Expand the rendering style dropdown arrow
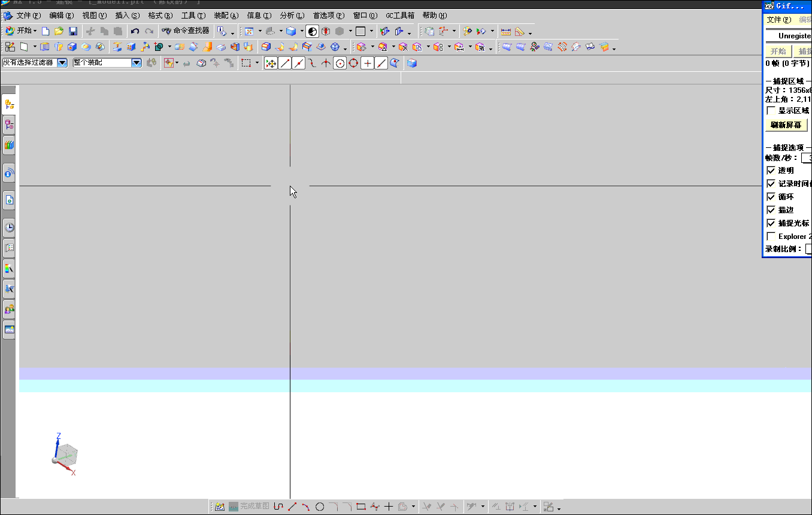This screenshot has width=812, height=515. tap(302, 31)
